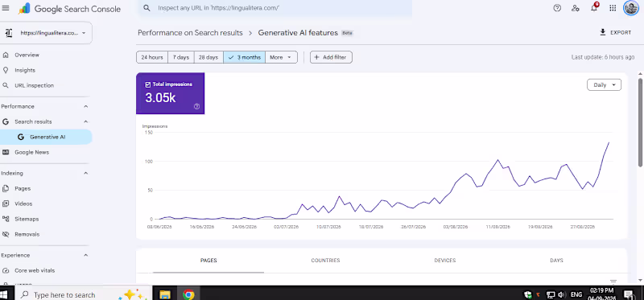644x300 pixels.
Task: Open the More date range dropdown
Action: [x=281, y=57]
